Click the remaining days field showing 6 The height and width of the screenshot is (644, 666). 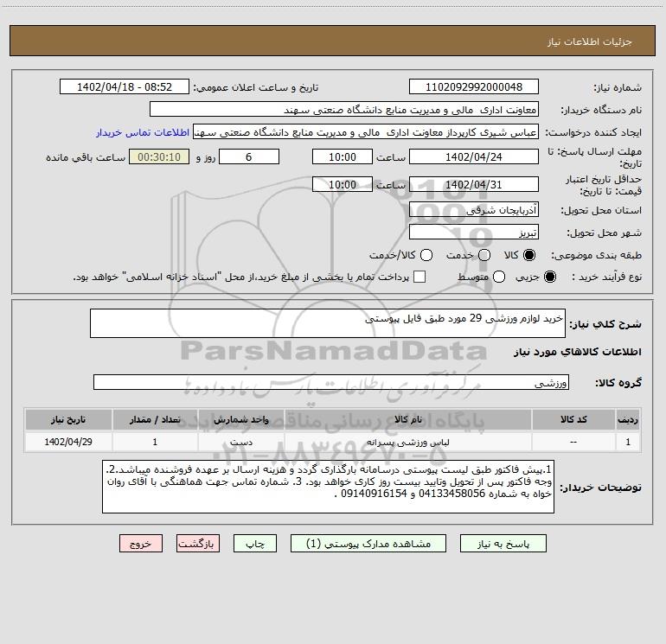pyautogui.click(x=249, y=156)
